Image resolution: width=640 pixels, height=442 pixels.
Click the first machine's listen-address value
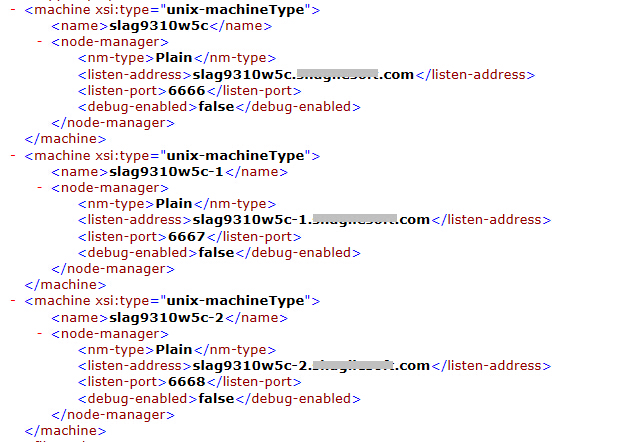[x=302, y=75]
